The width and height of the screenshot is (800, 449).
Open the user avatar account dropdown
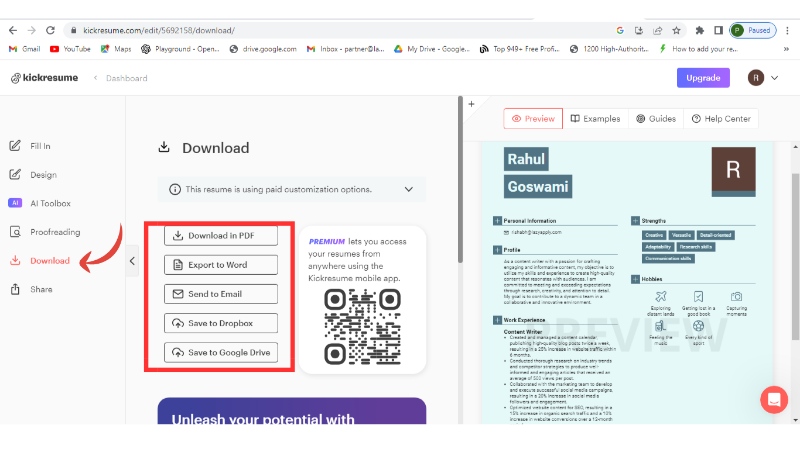coord(764,78)
